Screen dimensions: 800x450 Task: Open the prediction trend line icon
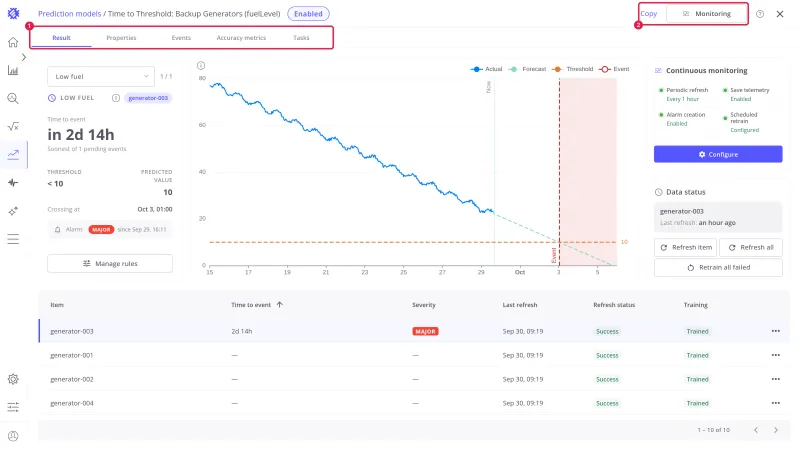(13, 155)
